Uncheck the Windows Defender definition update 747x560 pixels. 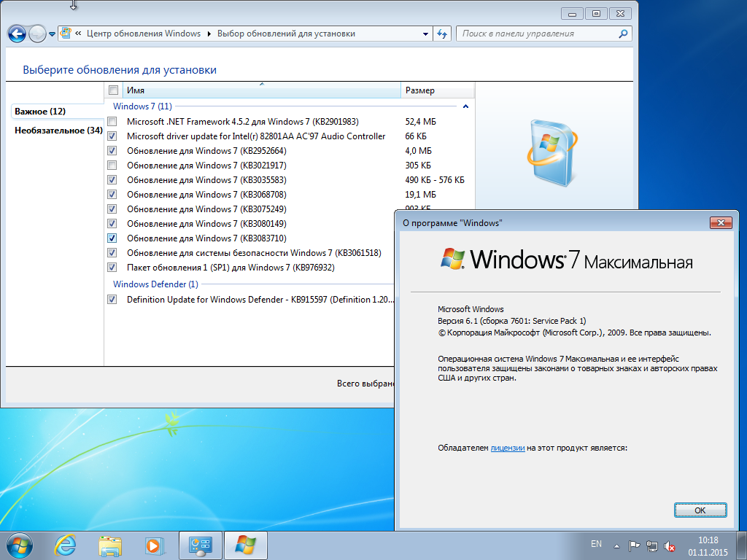tap(112, 300)
